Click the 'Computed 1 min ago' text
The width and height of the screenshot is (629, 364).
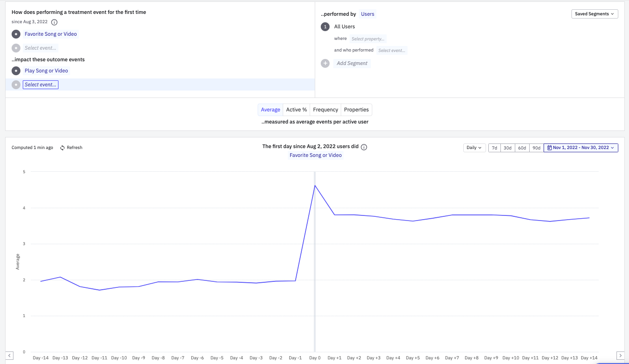coord(32,148)
